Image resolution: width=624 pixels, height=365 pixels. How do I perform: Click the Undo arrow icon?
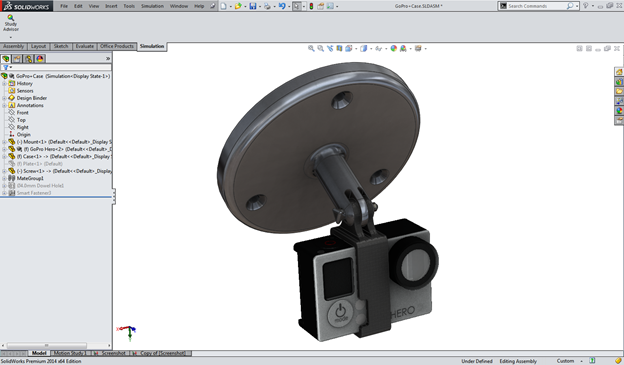pos(282,6)
